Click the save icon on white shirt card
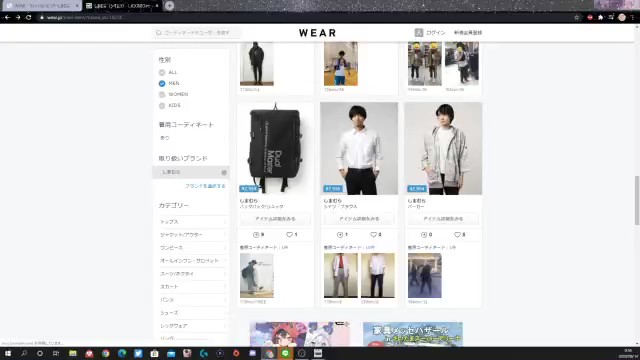 pos(340,235)
